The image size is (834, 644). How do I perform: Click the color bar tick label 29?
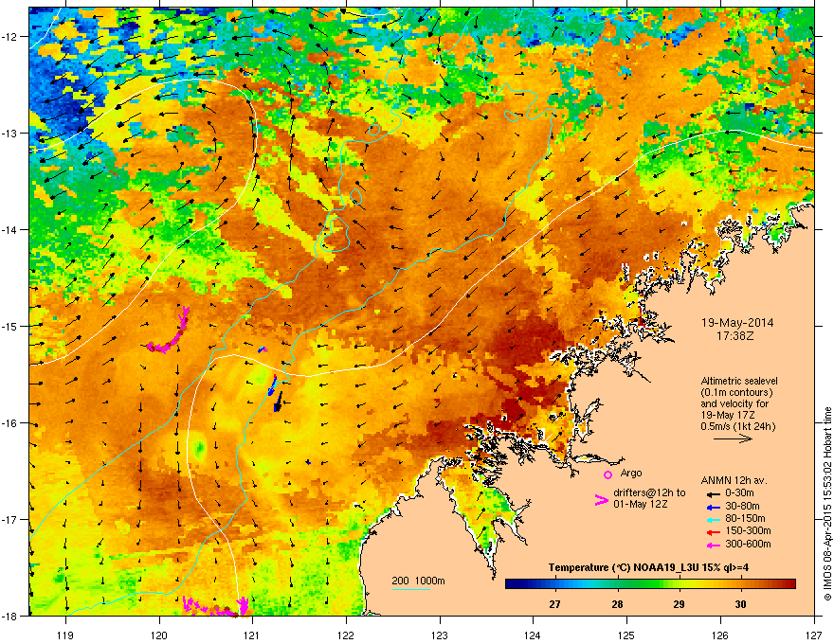679,604
